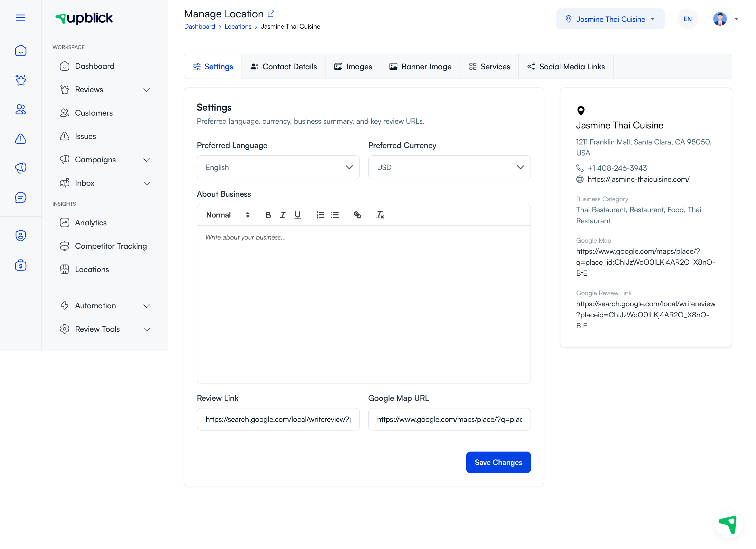Go to Dashboard via the breadcrumb
Image resolution: width=756 pixels, height=549 pixels.
(x=200, y=27)
